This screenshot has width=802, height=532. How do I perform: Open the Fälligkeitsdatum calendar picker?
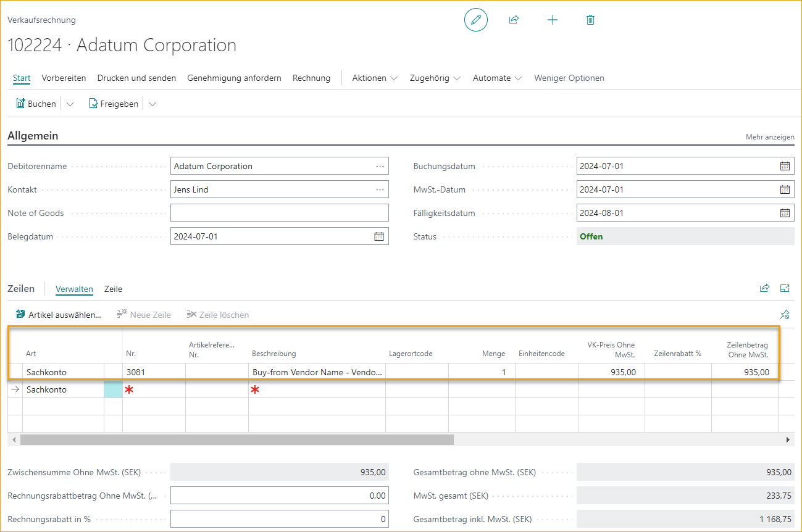(x=785, y=213)
